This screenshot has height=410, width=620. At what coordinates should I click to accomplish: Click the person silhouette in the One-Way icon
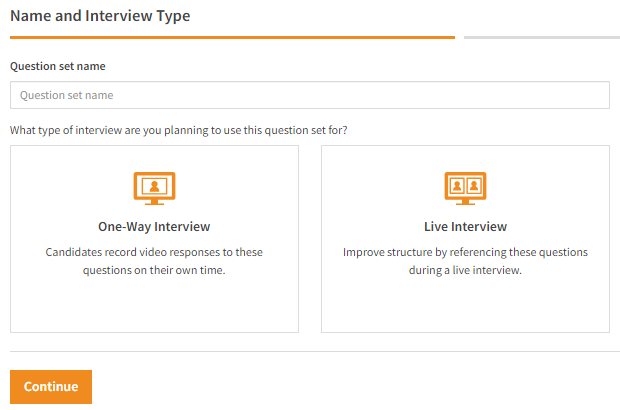coord(154,186)
